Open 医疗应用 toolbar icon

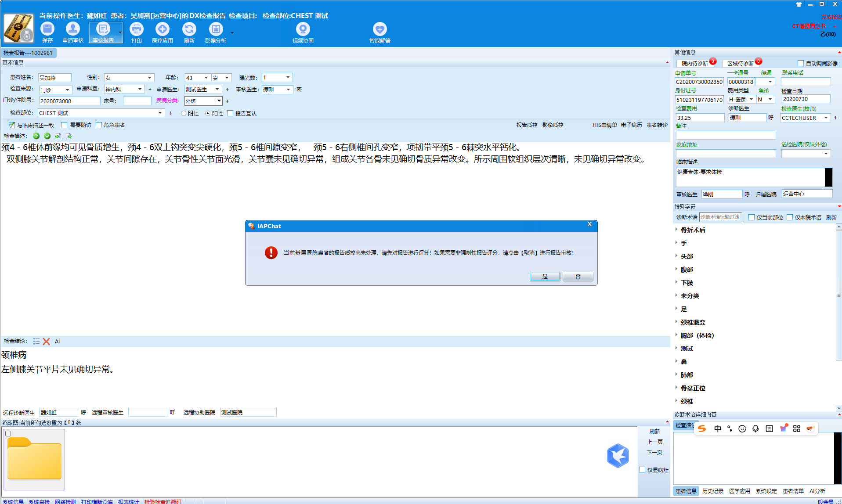tap(163, 29)
